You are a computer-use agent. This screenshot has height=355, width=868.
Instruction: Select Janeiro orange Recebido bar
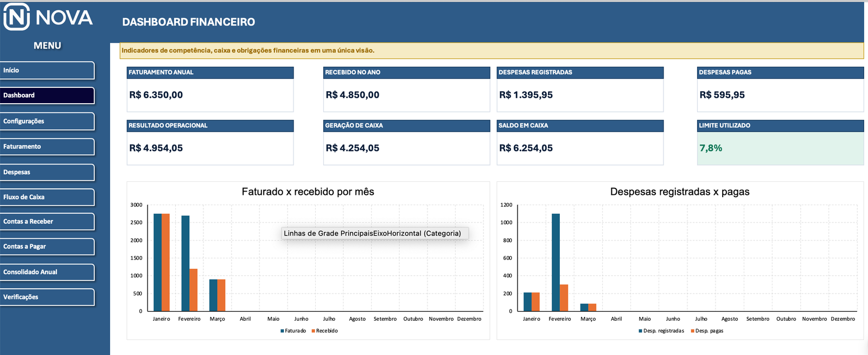[x=165, y=262]
